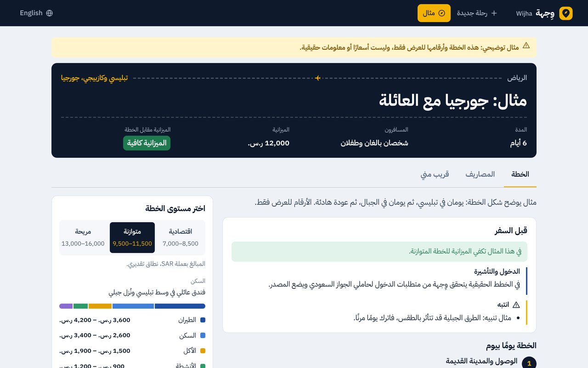The height and width of the screenshot is (368, 588).
Task: Go to the وِجهة Wijha home link
Action: pyautogui.click(x=544, y=13)
